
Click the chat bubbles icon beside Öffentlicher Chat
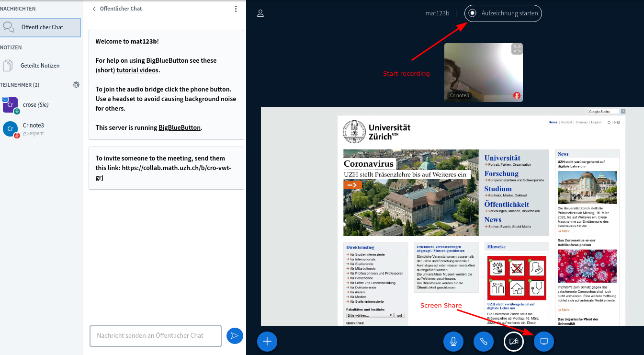(x=8, y=27)
